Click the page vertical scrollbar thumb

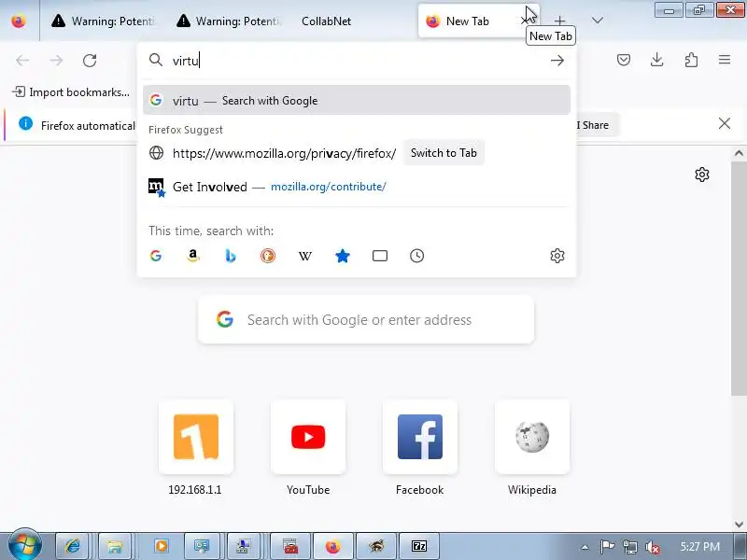(739, 278)
